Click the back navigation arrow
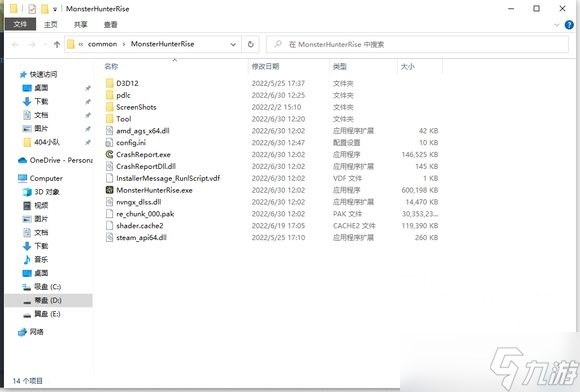580x392 pixels. pos(16,44)
